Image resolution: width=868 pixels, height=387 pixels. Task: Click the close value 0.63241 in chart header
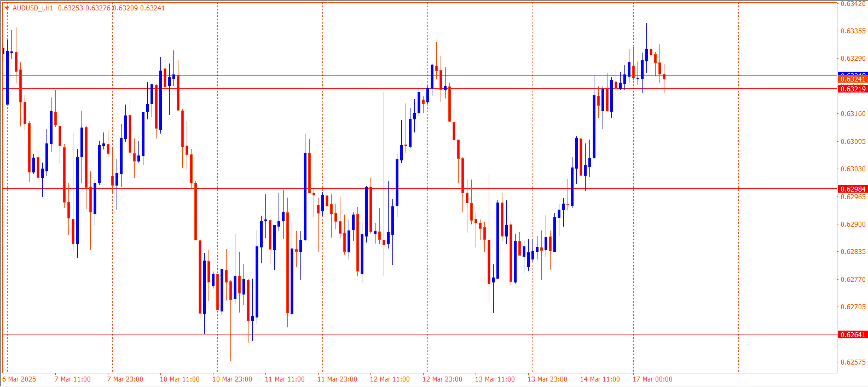pyautogui.click(x=152, y=8)
